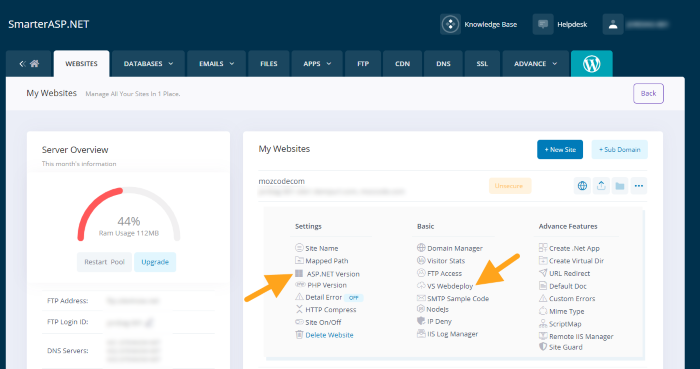Click the Site Guard shield icon
The height and width of the screenshot is (369, 700).
click(x=543, y=347)
